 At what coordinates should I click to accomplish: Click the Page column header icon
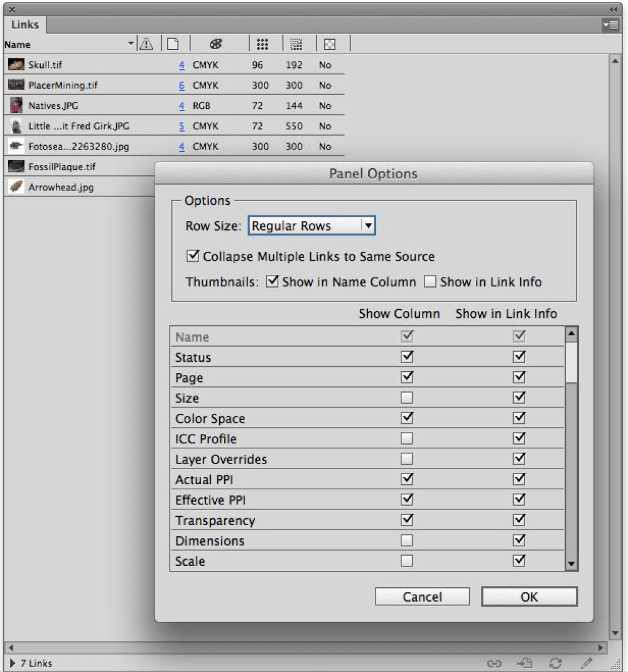coord(172,44)
